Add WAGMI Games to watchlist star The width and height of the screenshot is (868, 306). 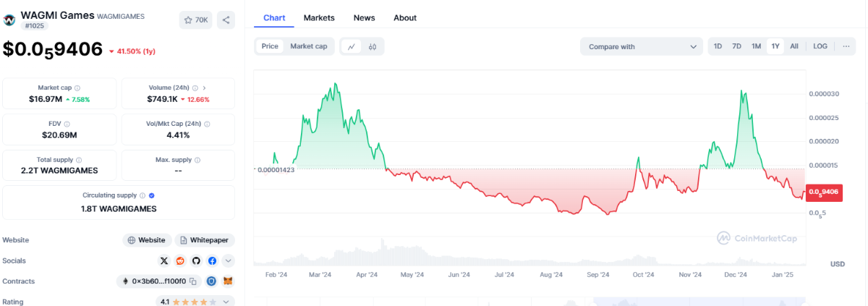[195, 20]
